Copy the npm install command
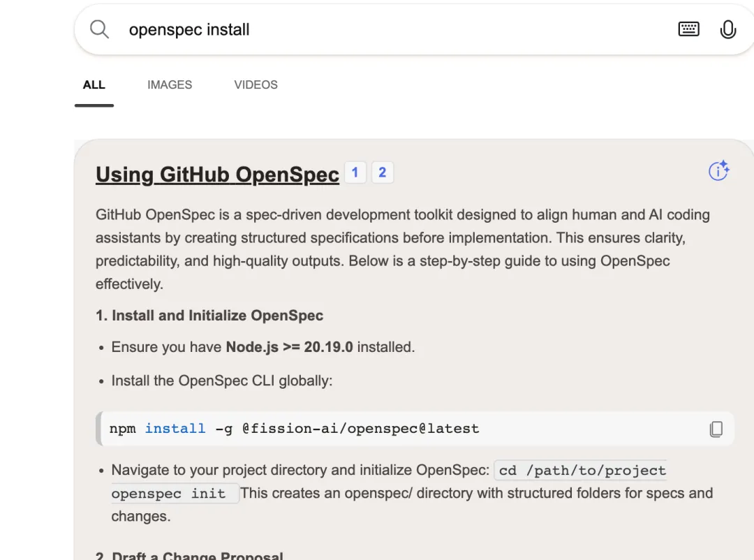This screenshot has height=560, width=754. [x=716, y=429]
